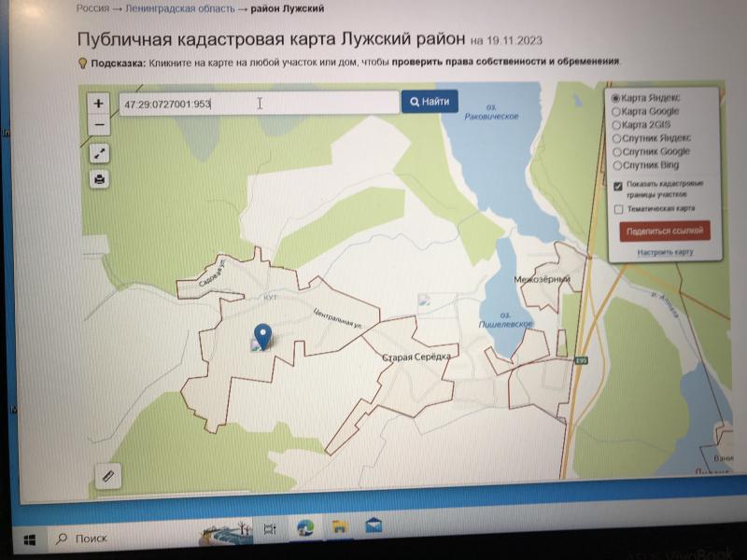The height and width of the screenshot is (560, 747).
Task: Click the E95 road sign marker
Action: pyautogui.click(x=581, y=360)
